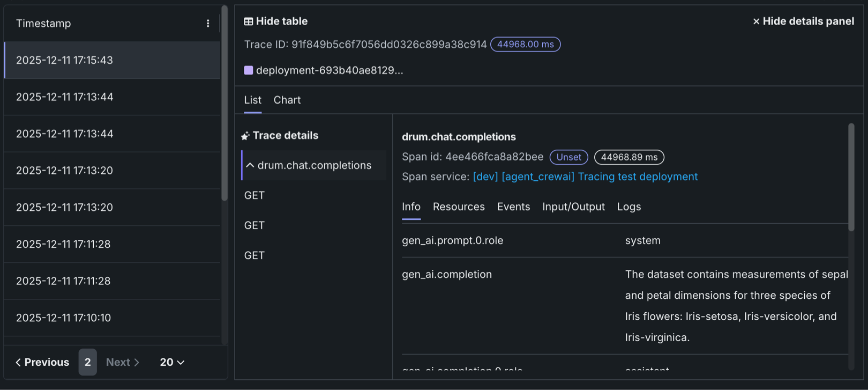Switch to the Resources tab
The height and width of the screenshot is (390, 868).
pyautogui.click(x=459, y=207)
